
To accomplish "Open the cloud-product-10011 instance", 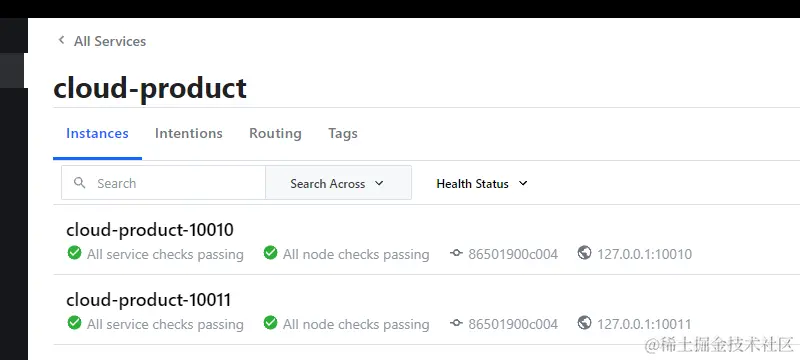I will click(x=149, y=300).
